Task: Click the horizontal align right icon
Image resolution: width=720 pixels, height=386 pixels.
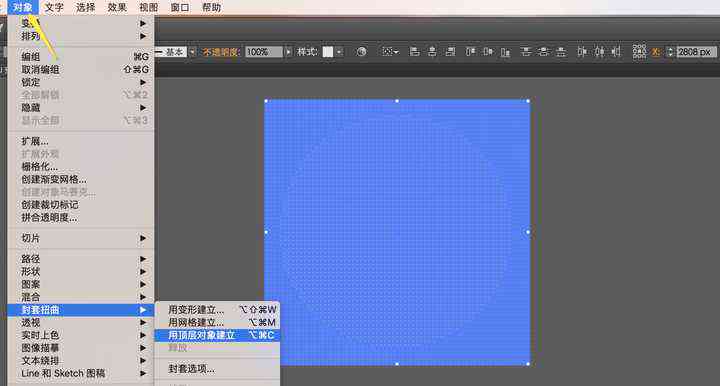Action: pos(450,52)
